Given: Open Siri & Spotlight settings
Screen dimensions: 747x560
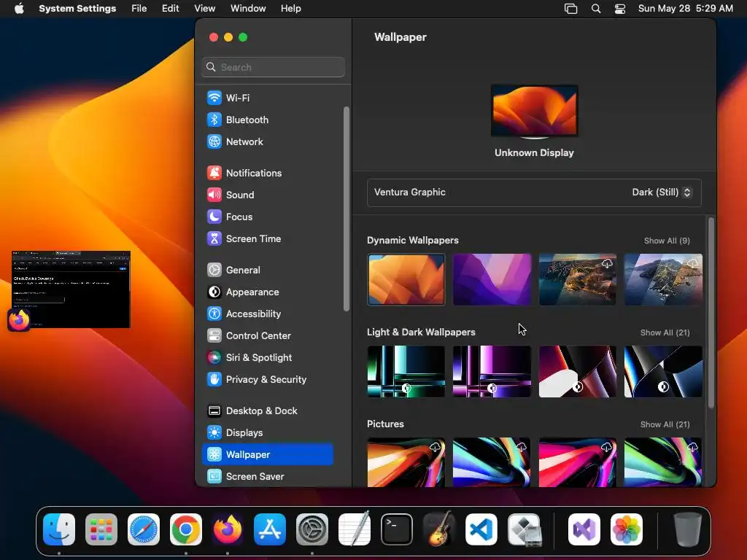Looking at the screenshot, I should [x=267, y=357].
